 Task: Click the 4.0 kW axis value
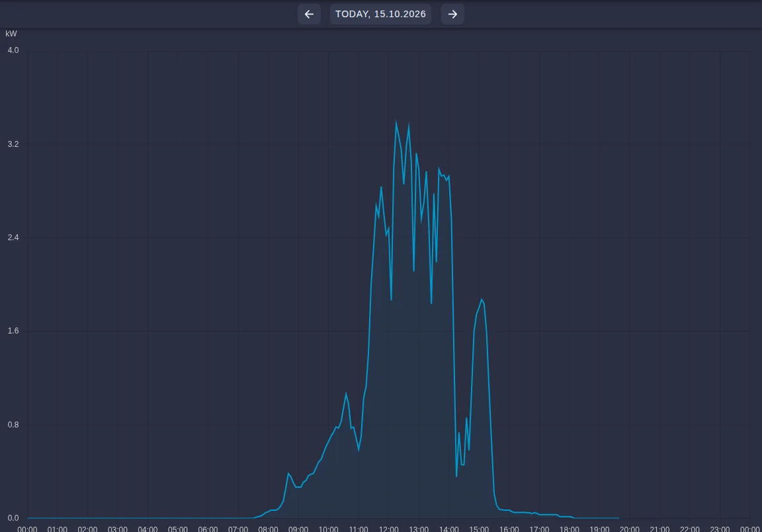coord(13,50)
